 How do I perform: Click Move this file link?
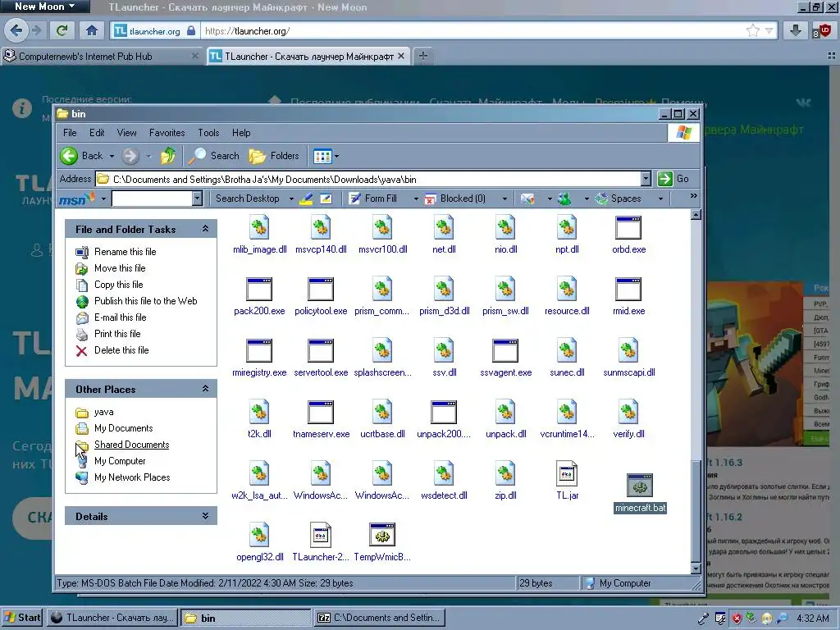pos(120,268)
